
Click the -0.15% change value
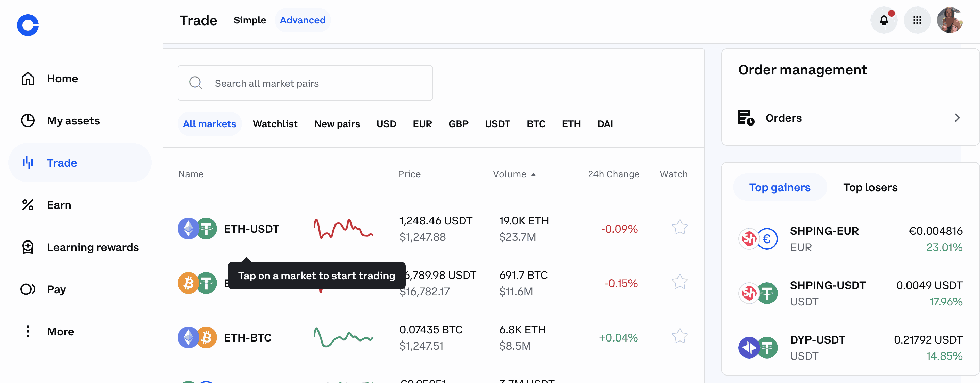(621, 283)
